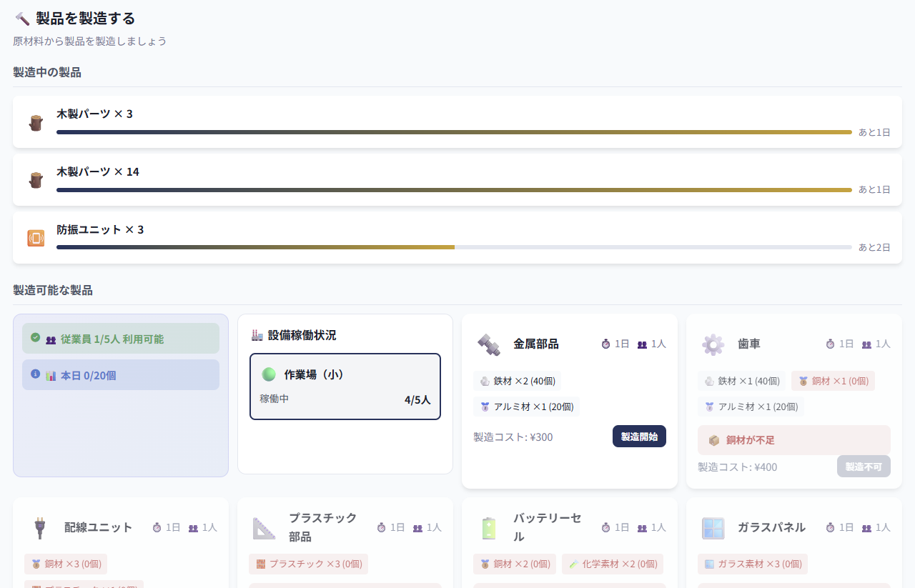
Task: Click the 化学素材 ×2 (0個) chip
Action: click(x=613, y=564)
